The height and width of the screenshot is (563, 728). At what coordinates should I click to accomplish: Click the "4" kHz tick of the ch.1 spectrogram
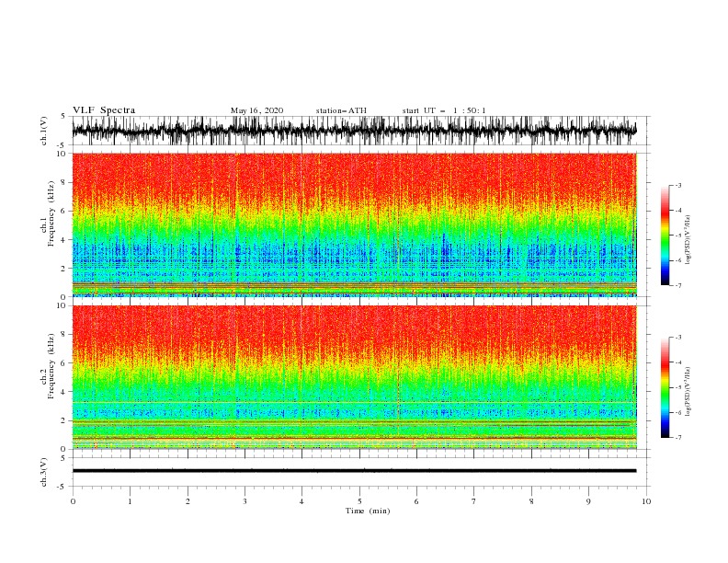(x=63, y=240)
